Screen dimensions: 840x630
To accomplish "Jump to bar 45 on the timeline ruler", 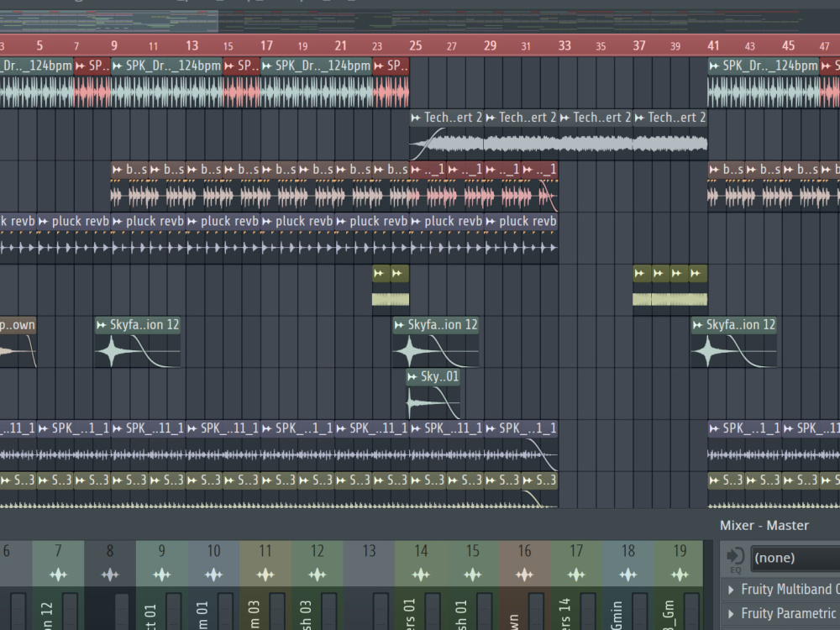I will click(x=788, y=46).
